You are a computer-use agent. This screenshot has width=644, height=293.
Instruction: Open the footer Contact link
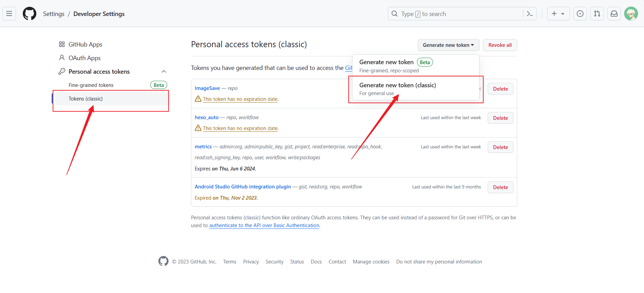pos(337,261)
